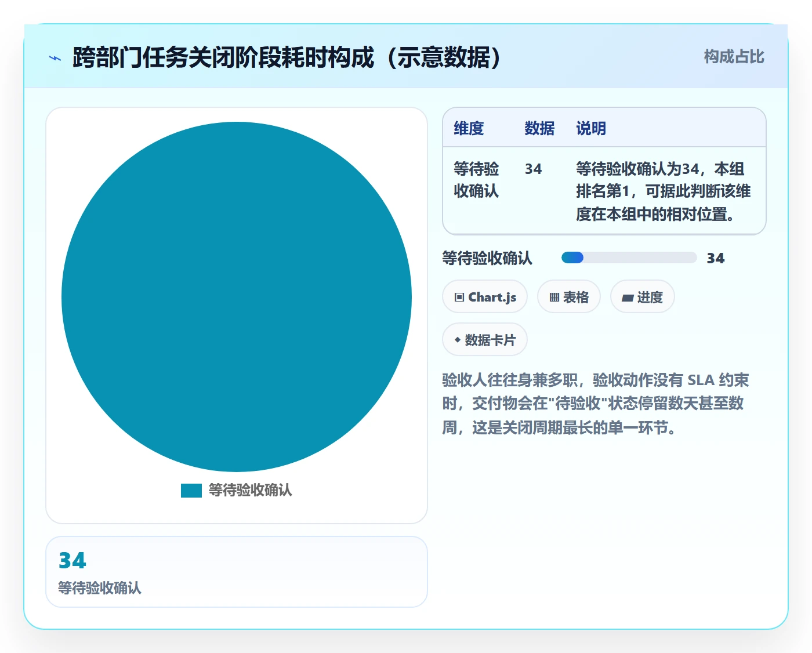Viewport: 812px width, 653px height.
Task: Select the 说明 column header
Action: [x=591, y=128]
